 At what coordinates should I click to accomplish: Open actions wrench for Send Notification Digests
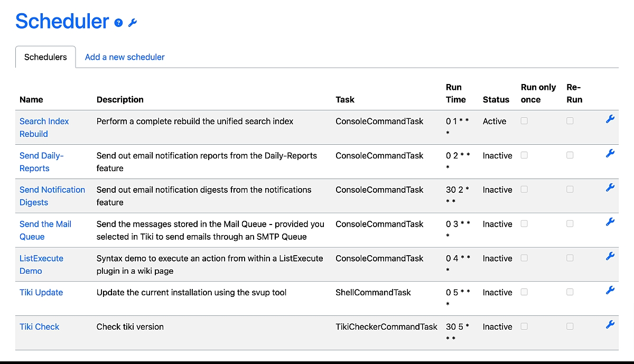click(610, 188)
